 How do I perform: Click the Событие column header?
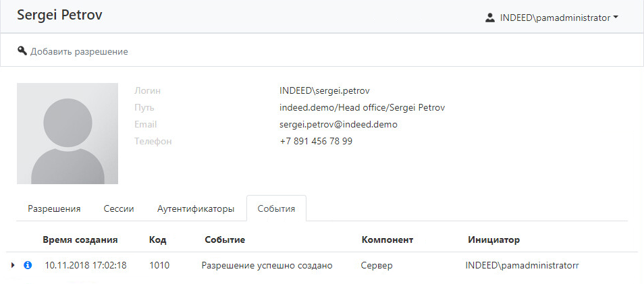[224, 239]
